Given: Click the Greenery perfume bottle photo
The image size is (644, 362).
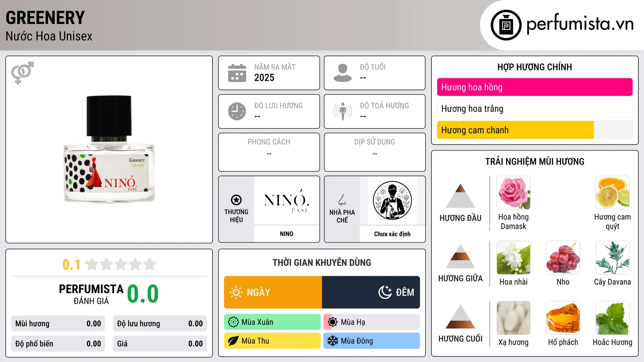Looking at the screenshot, I should point(109,149).
